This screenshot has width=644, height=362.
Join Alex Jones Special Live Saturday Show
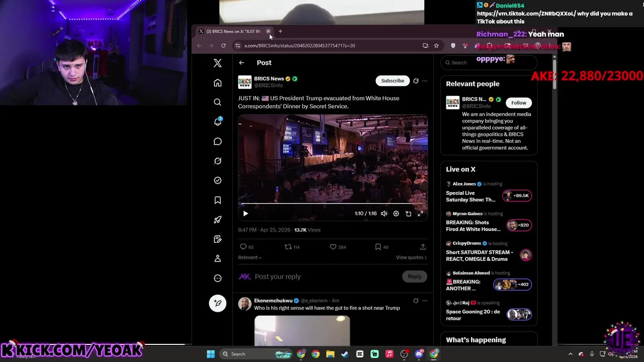[x=489, y=192]
